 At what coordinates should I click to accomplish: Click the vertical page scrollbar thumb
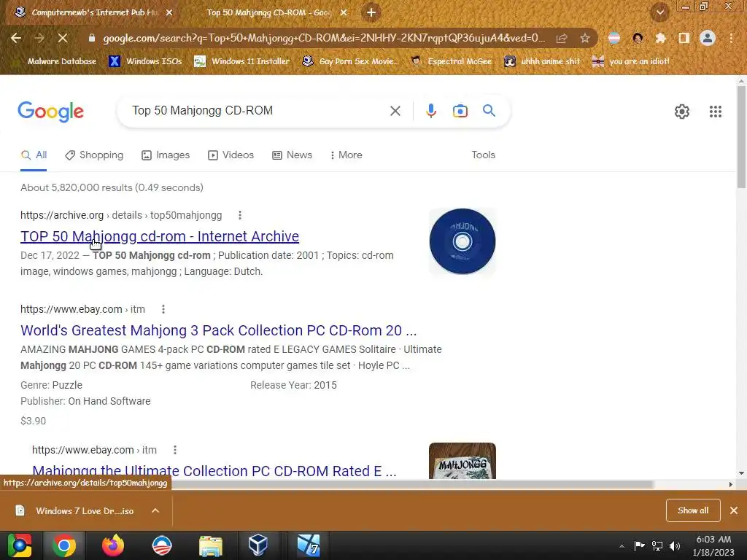741,137
